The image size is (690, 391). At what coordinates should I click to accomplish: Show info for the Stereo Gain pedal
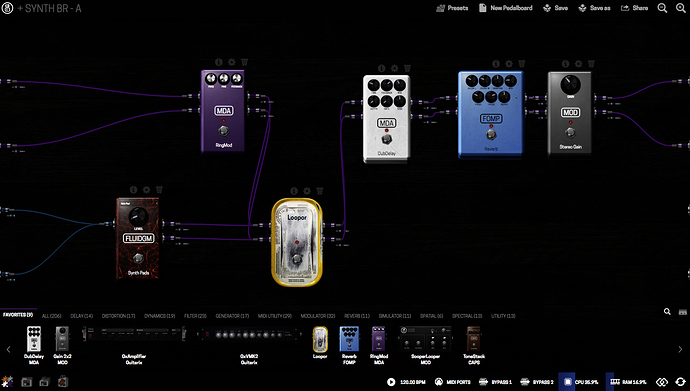click(x=565, y=64)
